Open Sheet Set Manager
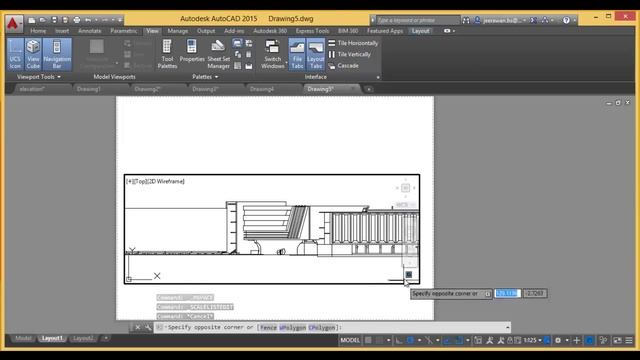640x360 pixels. coord(218,54)
